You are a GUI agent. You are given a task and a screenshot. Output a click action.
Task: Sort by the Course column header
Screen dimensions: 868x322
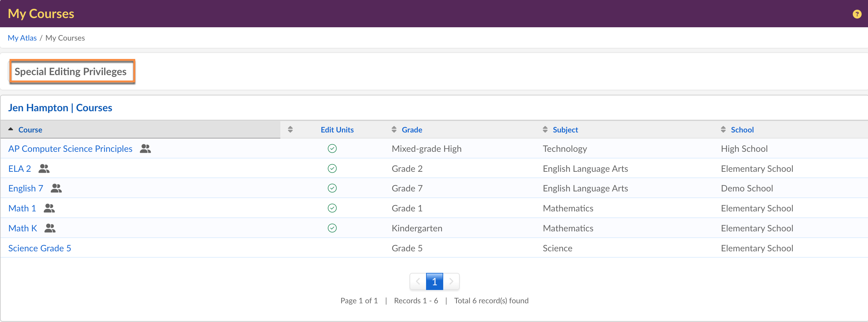point(30,130)
